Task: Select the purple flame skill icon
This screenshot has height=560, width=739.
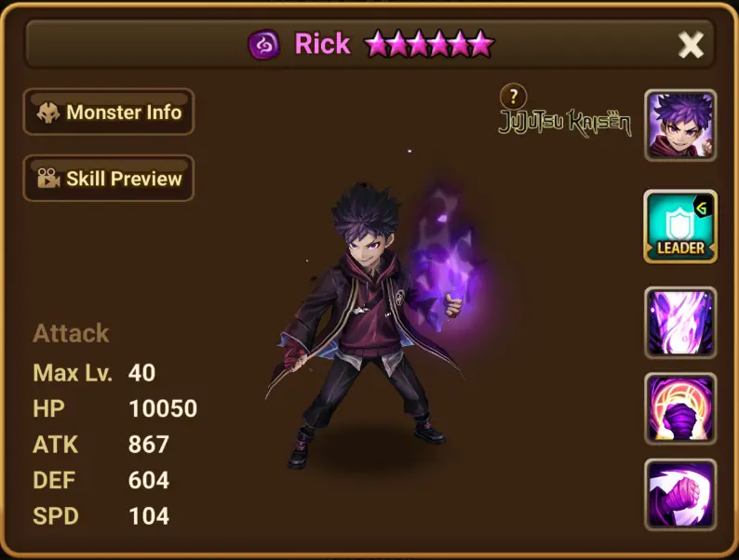Action: click(x=680, y=323)
